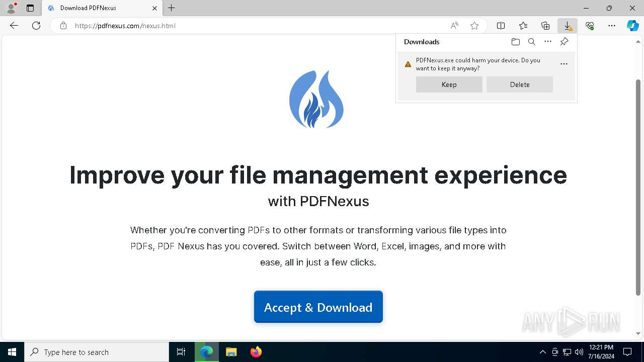Open more actions for PDFNexus.exe download
Image resolution: width=644 pixels, height=362 pixels.
tap(564, 64)
